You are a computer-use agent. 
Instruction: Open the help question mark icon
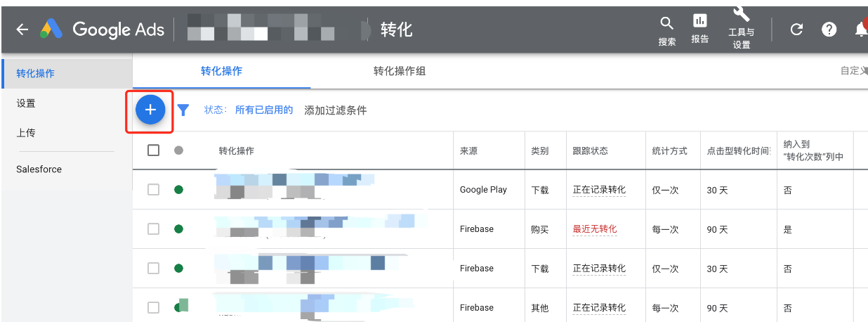click(829, 30)
